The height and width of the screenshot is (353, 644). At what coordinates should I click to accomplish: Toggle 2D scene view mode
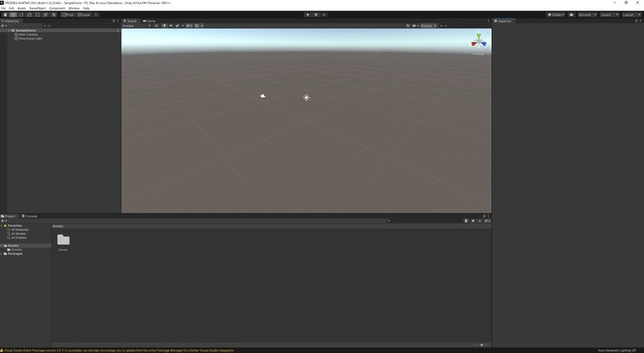156,26
